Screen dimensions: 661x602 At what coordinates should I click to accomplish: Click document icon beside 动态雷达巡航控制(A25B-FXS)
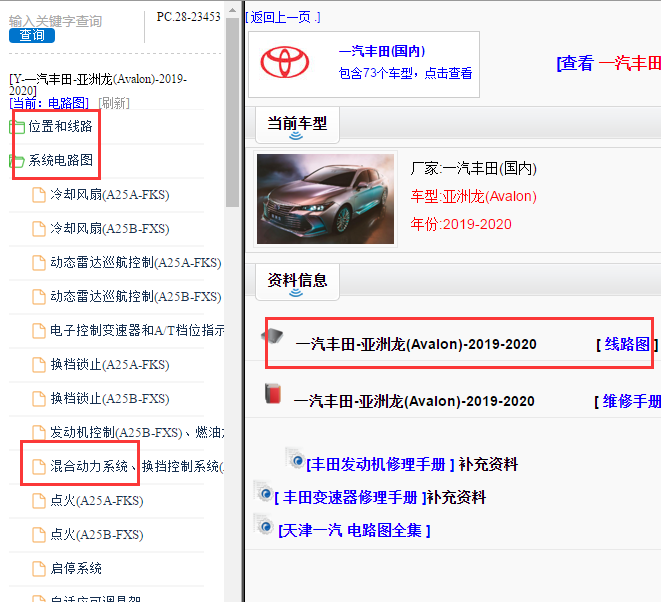(x=39, y=297)
